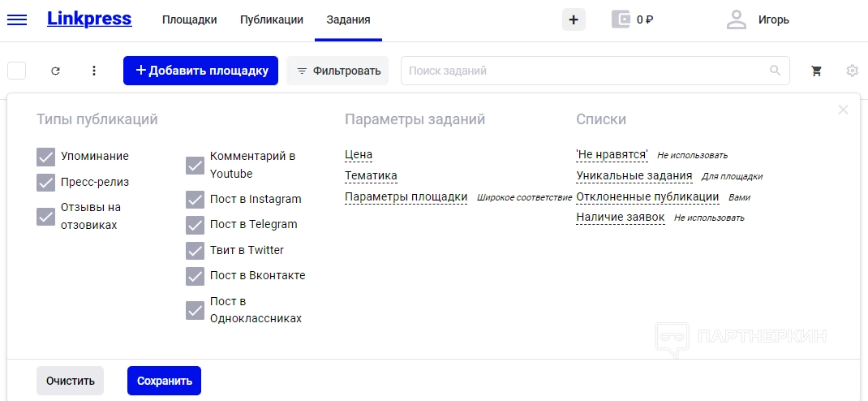Click the Очистить button
868x401 pixels.
click(x=70, y=381)
